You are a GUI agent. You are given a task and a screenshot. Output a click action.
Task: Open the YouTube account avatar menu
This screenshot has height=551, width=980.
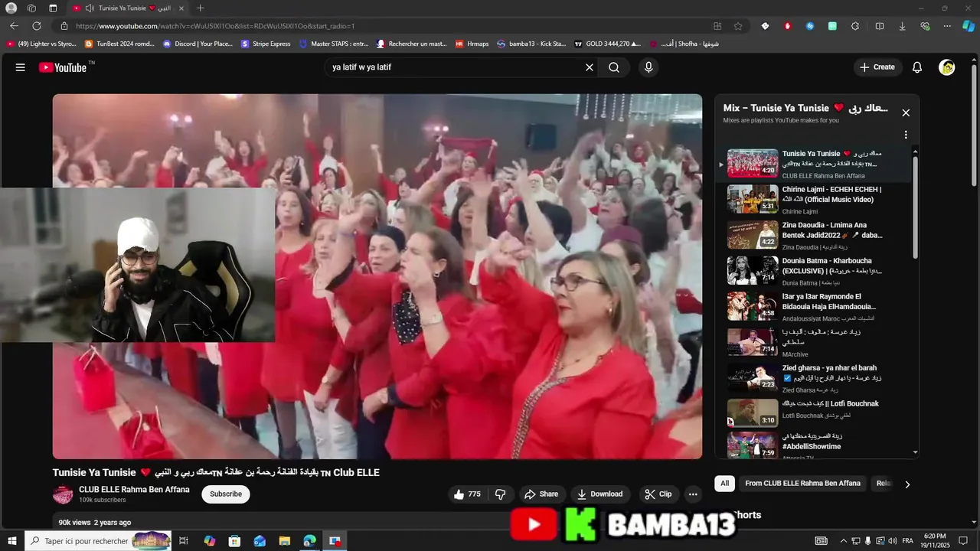(x=947, y=67)
